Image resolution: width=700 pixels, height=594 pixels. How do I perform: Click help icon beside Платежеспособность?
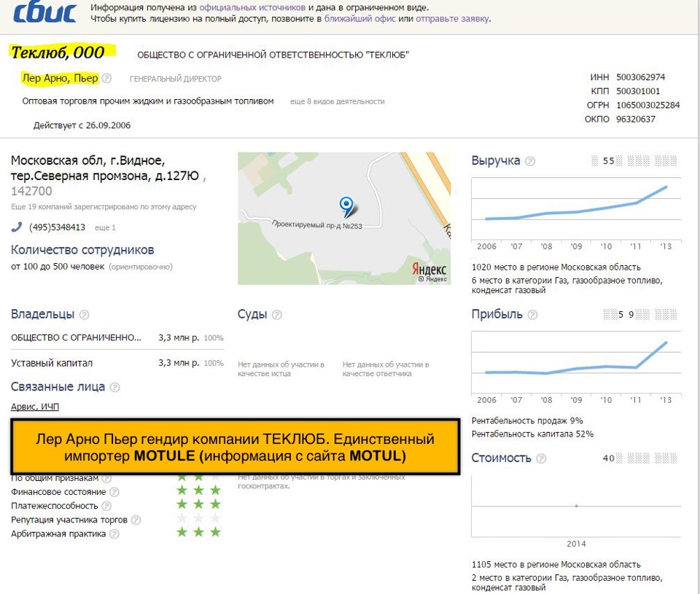click(106, 506)
